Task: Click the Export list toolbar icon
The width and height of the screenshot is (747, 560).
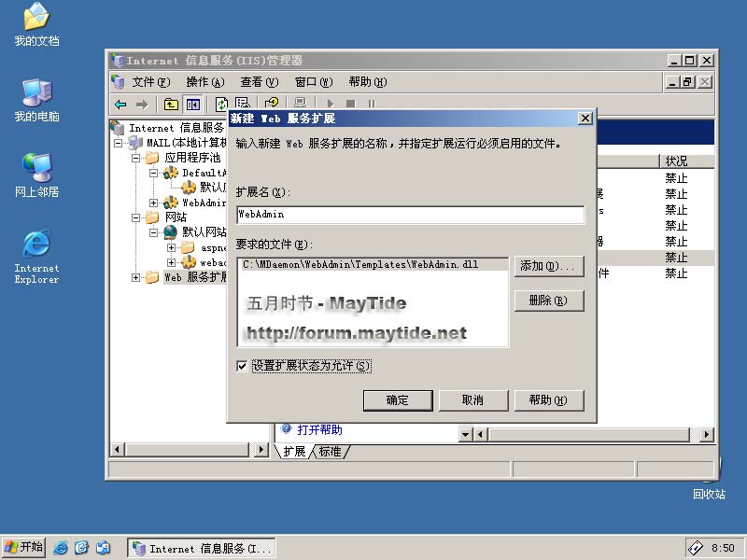Action: click(x=243, y=104)
